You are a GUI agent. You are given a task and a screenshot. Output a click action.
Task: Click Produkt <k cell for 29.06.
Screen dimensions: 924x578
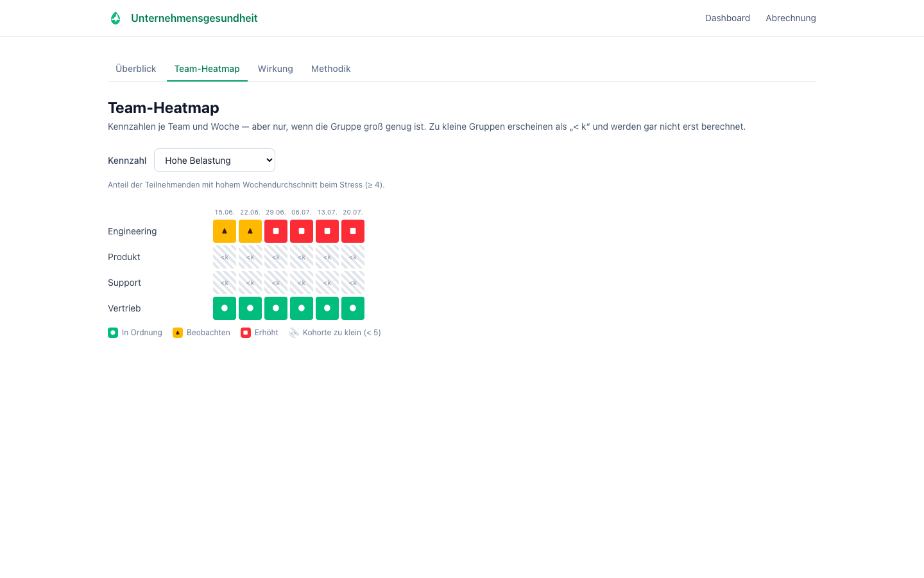pos(276,257)
